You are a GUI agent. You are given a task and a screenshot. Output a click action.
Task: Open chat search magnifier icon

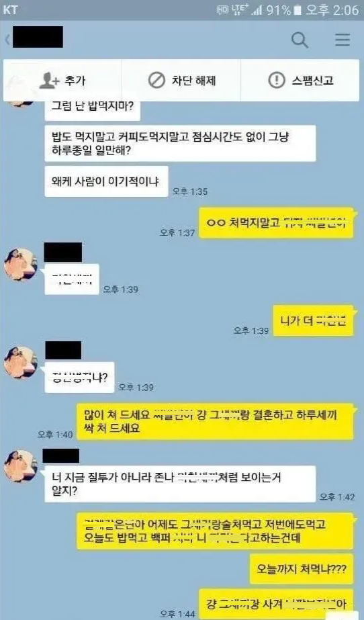(x=300, y=40)
